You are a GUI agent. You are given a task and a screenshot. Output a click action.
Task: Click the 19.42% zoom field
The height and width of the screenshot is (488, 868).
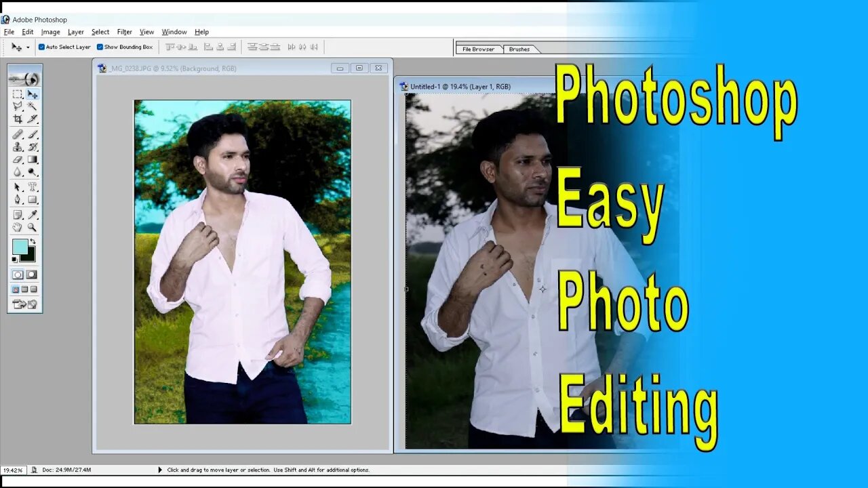point(13,470)
